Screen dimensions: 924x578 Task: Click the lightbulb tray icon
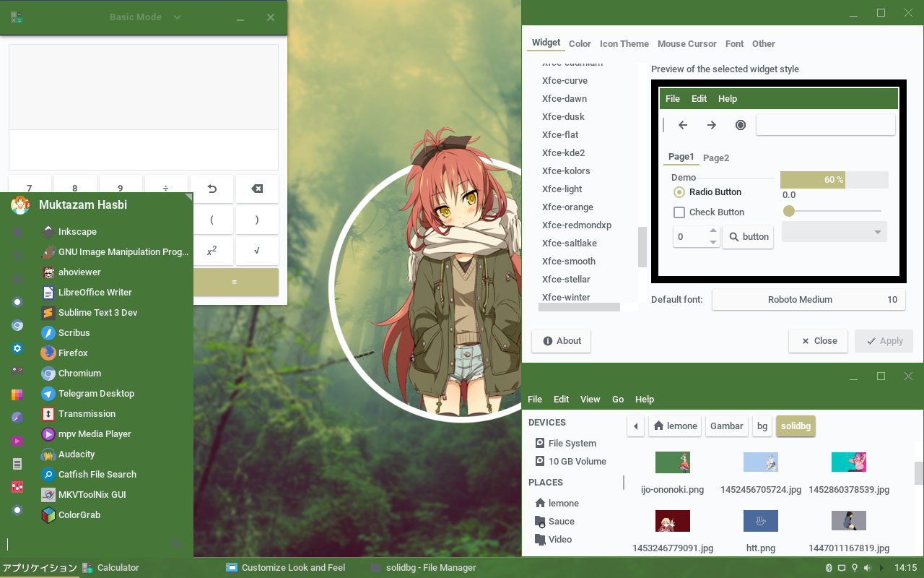pyautogui.click(x=855, y=568)
